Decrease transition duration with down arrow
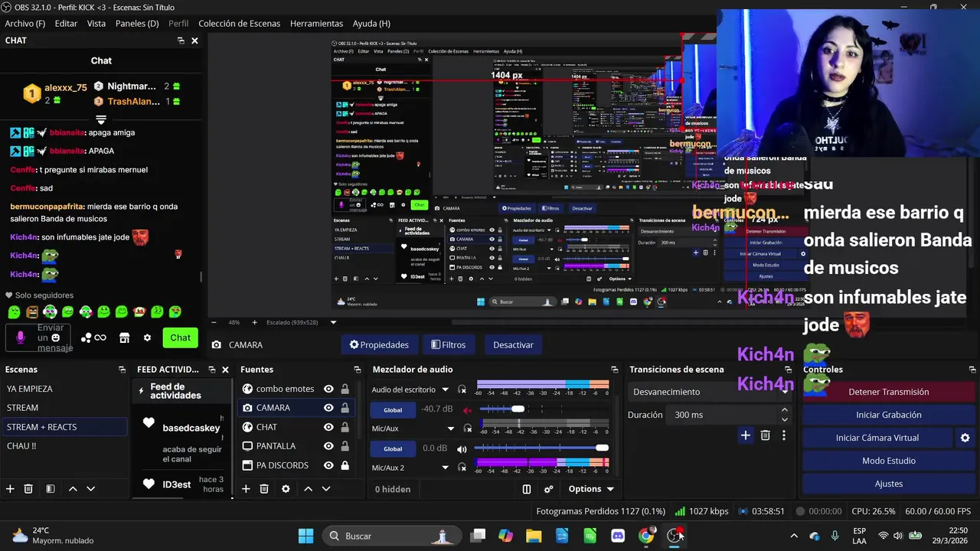The height and width of the screenshot is (551, 980). point(784,419)
